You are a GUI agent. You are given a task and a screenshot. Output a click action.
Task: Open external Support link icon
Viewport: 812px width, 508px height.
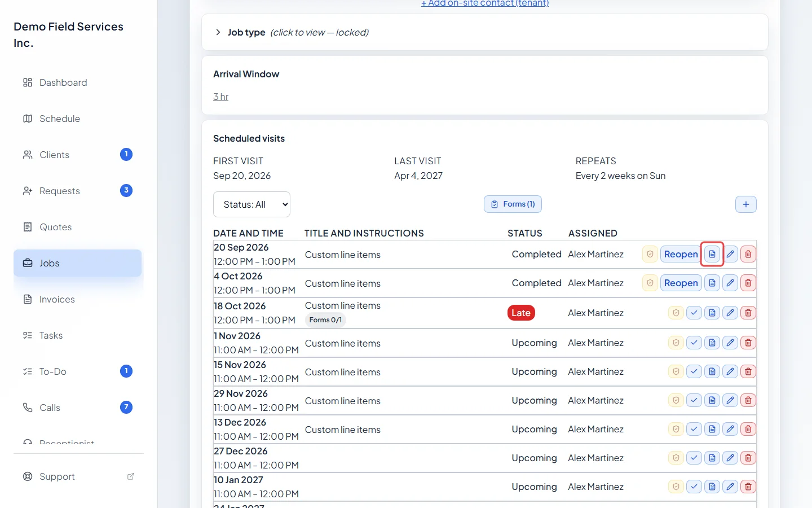(x=131, y=476)
